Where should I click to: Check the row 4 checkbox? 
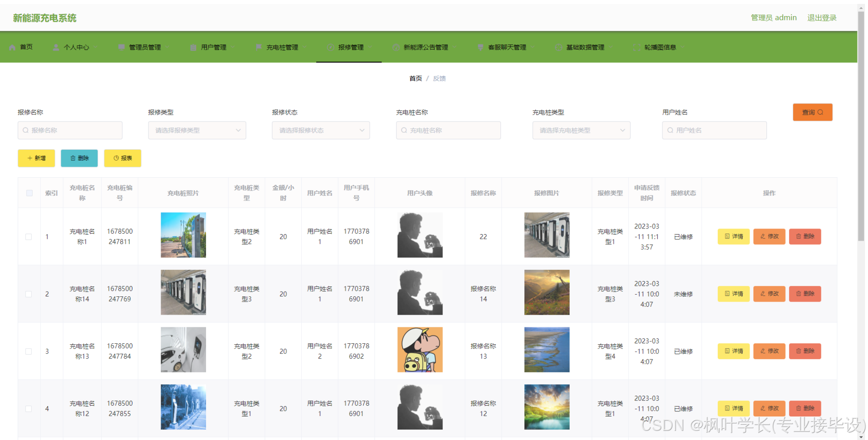click(29, 409)
